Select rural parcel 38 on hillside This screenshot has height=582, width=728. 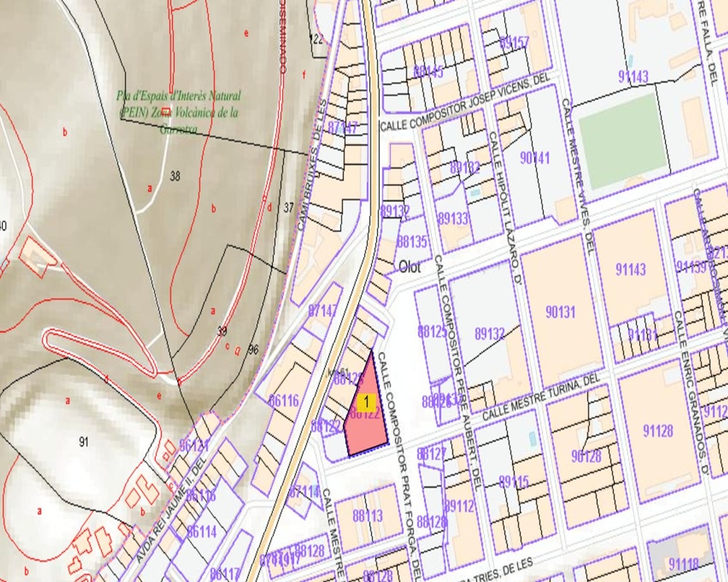175,176
